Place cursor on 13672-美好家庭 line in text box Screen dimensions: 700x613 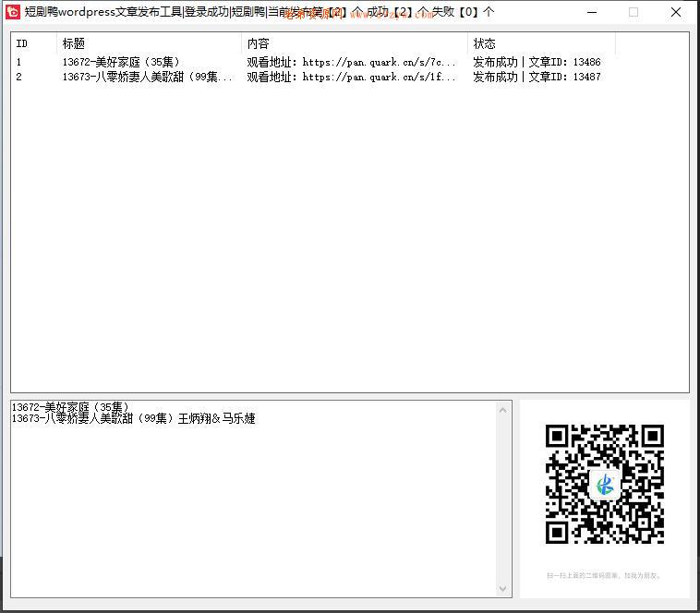71,407
